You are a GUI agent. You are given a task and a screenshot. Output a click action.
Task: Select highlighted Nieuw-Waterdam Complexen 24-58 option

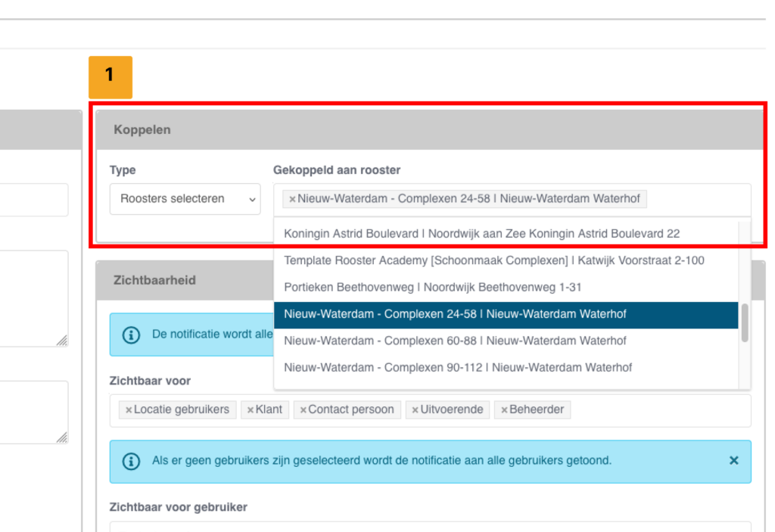pyautogui.click(x=455, y=314)
